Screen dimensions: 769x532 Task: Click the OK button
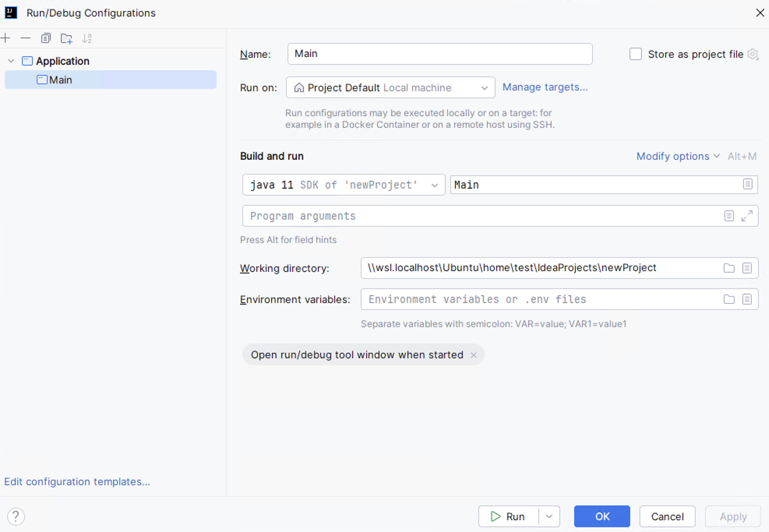601,516
